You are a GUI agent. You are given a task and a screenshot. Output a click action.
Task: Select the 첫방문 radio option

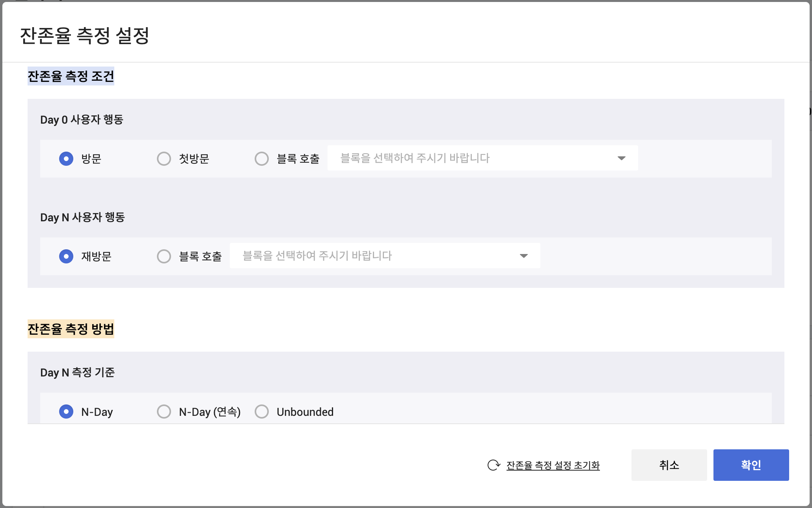pyautogui.click(x=164, y=159)
